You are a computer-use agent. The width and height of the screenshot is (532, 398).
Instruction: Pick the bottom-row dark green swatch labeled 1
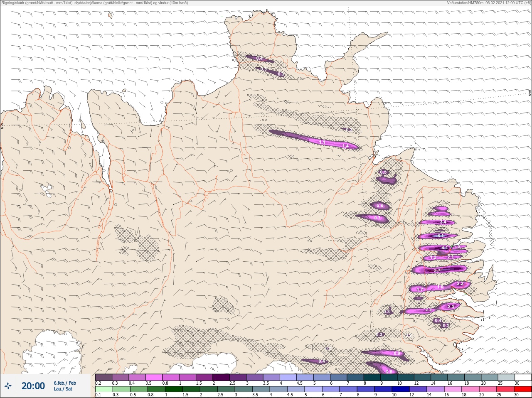pos(173,389)
